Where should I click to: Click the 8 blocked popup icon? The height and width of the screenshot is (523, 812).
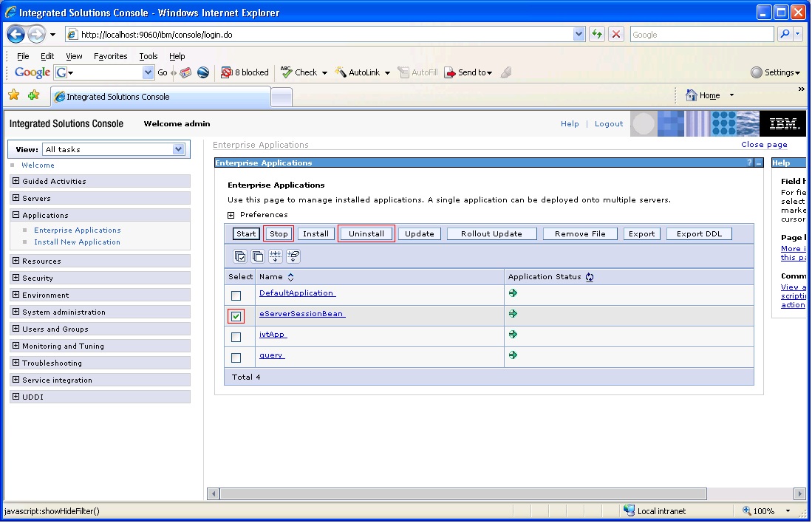(226, 72)
